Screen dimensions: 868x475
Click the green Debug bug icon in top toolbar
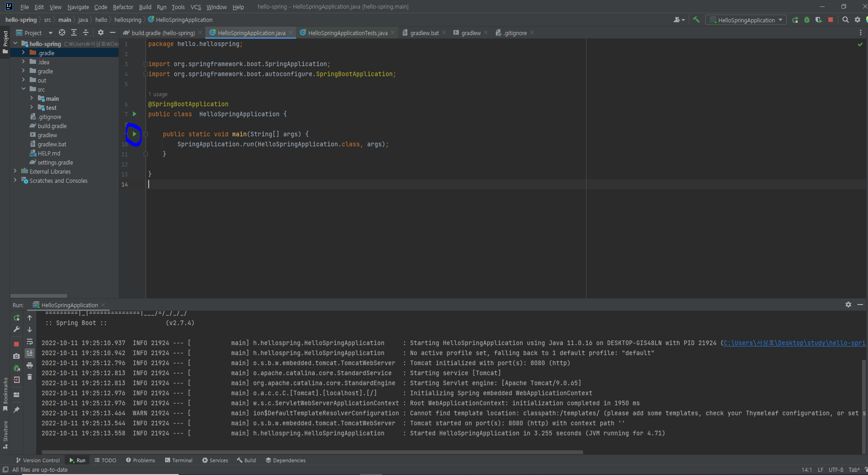click(x=807, y=20)
